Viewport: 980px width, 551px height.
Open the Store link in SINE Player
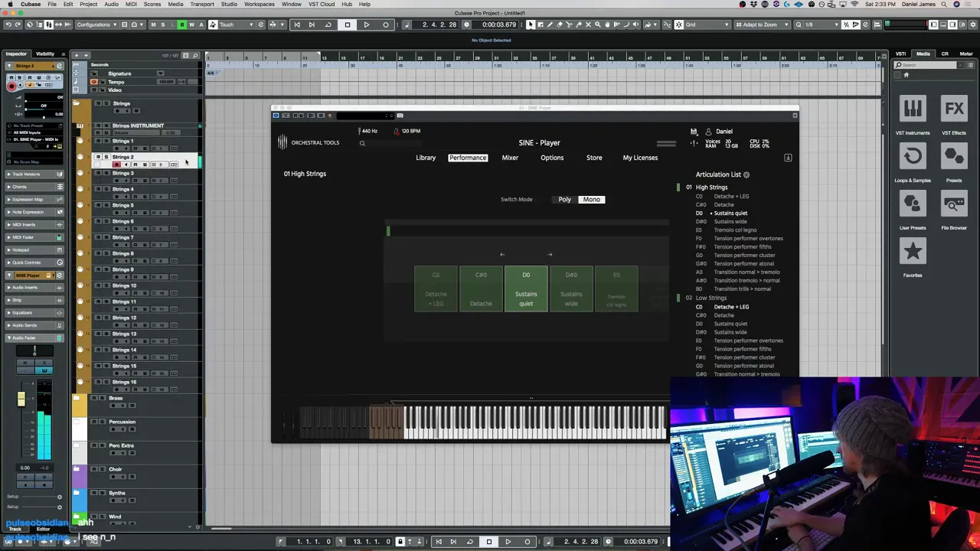click(x=594, y=158)
